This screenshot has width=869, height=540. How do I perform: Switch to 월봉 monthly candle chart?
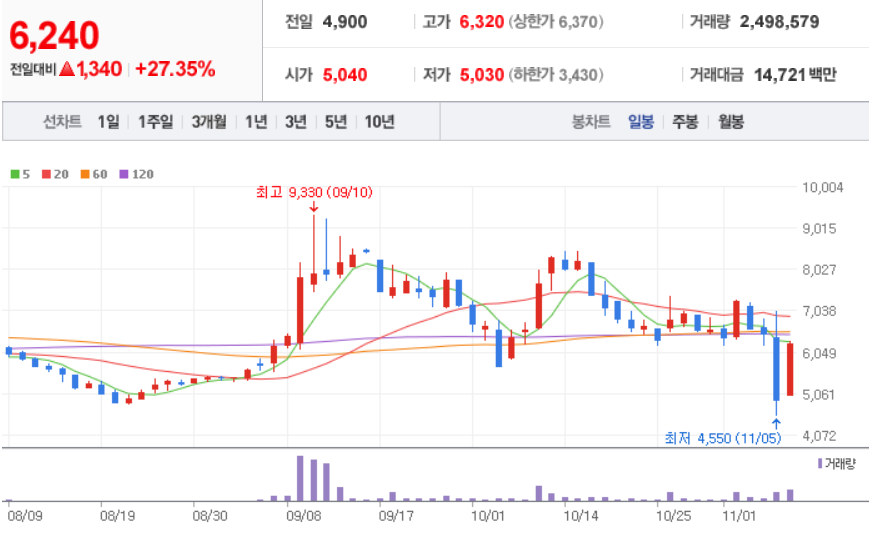[x=731, y=121]
